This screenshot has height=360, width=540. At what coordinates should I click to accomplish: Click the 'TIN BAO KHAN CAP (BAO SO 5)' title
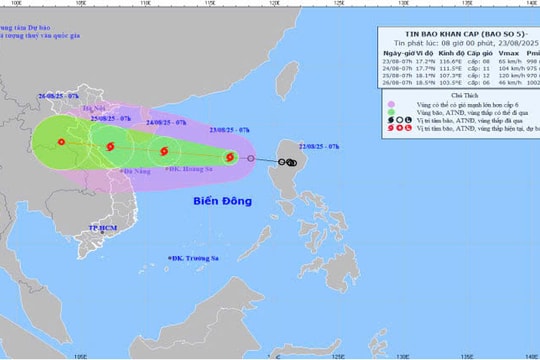(x=466, y=34)
